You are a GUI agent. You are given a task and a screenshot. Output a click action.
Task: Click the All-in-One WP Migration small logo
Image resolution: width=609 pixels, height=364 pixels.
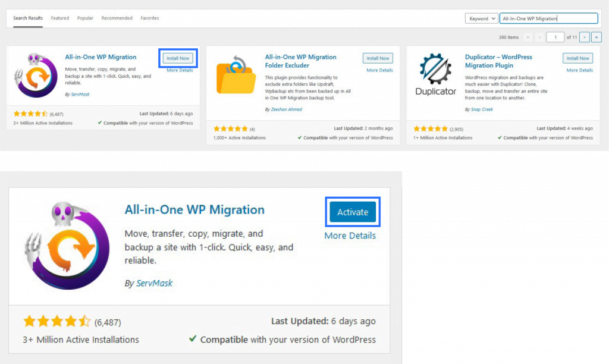tap(36, 75)
